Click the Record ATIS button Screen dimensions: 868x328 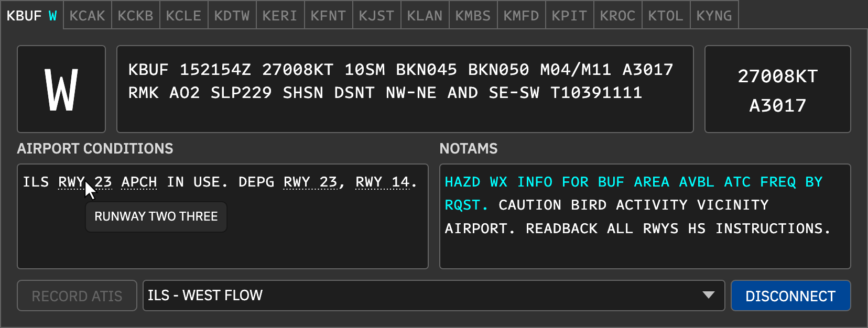pyautogui.click(x=77, y=296)
